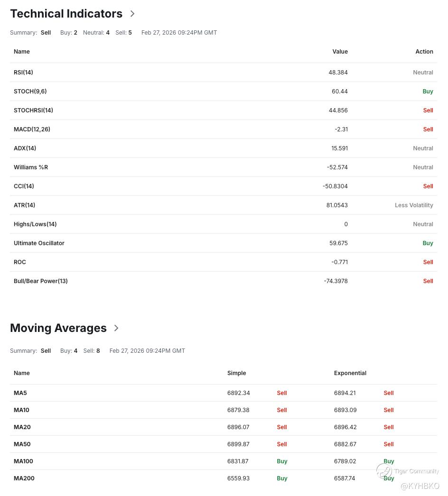Open the Moving Averages heading link
448x496 pixels.
pos(58,328)
